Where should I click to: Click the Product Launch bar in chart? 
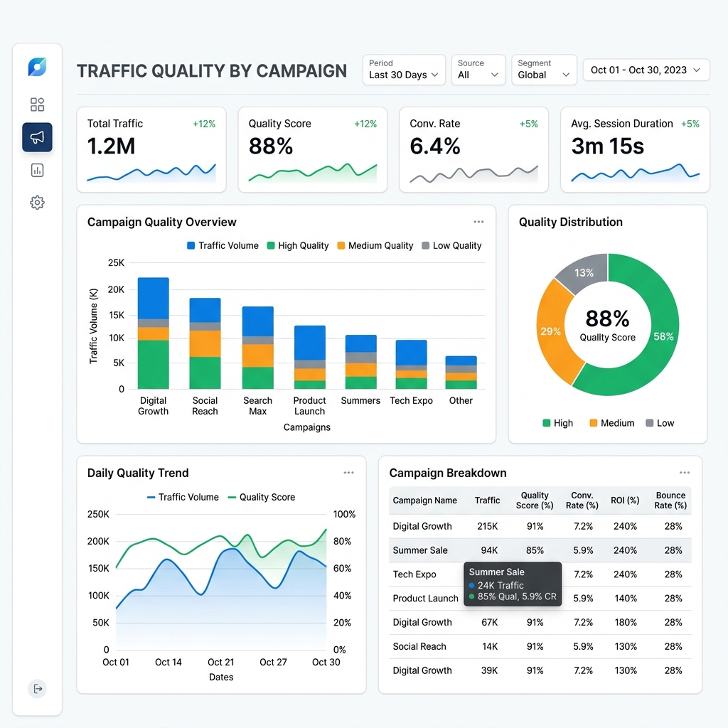tap(310, 358)
